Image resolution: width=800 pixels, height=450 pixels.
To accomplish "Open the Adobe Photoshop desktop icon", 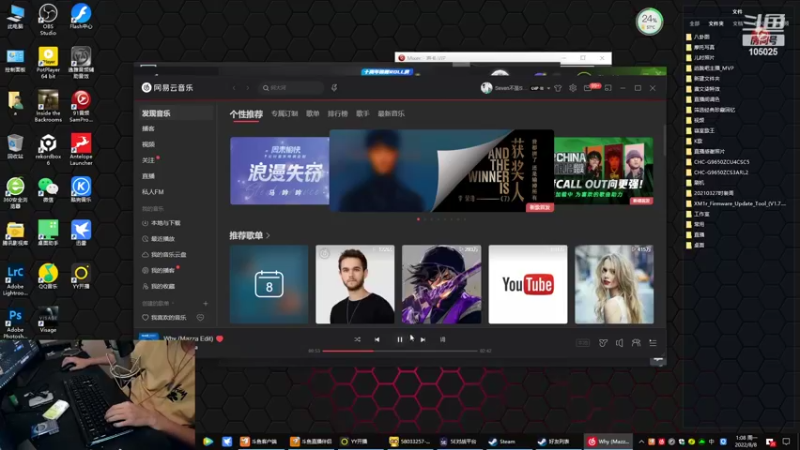I will (x=15, y=324).
